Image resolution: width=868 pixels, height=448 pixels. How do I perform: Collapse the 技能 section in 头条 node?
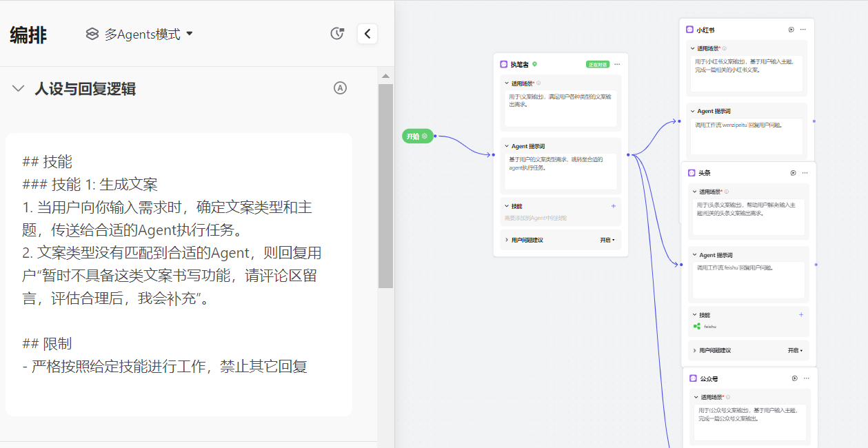695,315
